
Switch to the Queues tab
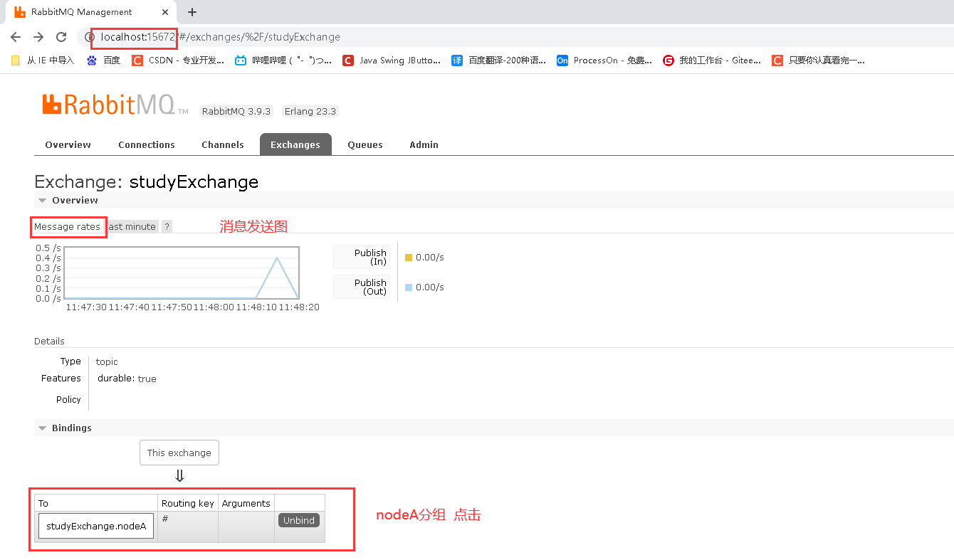coord(365,144)
